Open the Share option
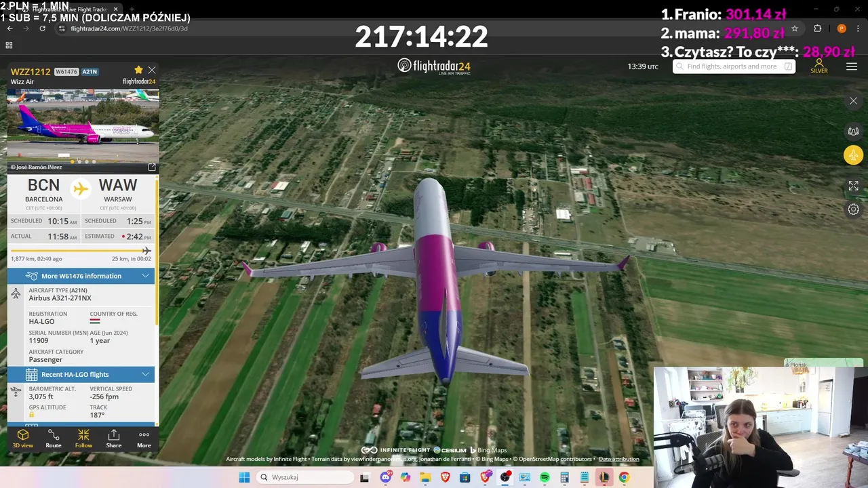868x488 pixels. point(114,439)
